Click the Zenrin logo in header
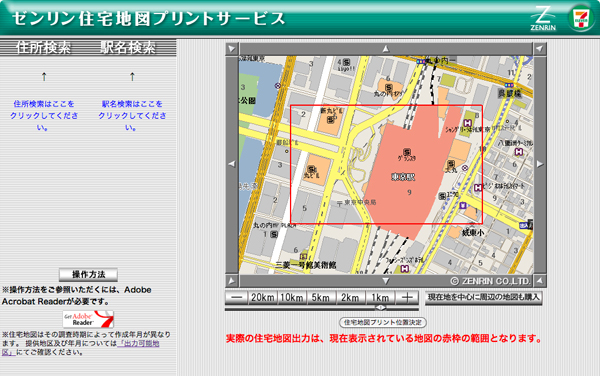Viewport: 600px width, 376px height. (x=543, y=18)
